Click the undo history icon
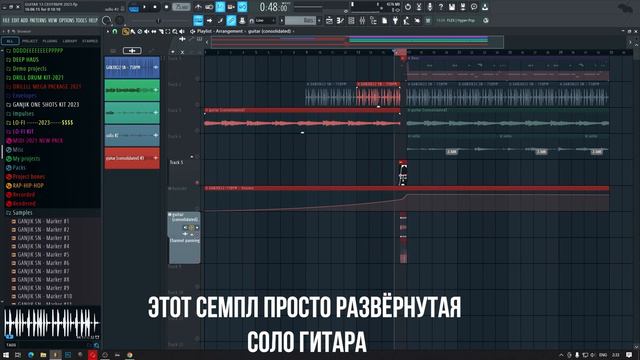Screen dimensions: 640x360 tap(408, 7)
